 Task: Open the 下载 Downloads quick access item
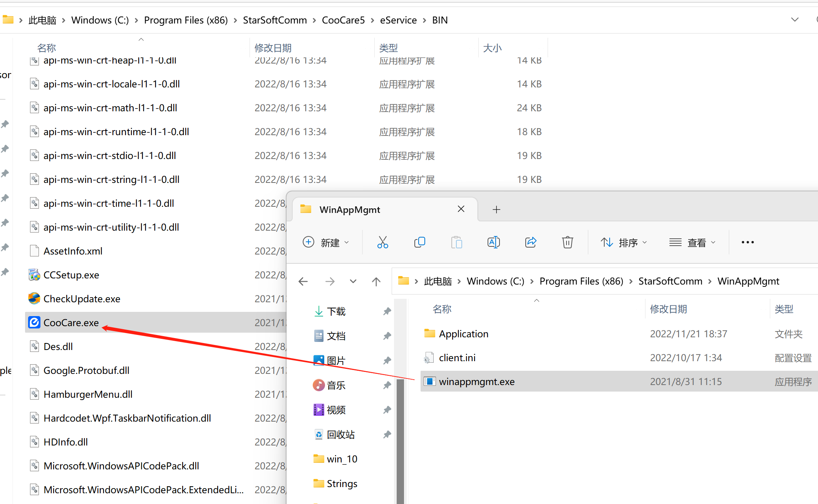[x=336, y=311]
